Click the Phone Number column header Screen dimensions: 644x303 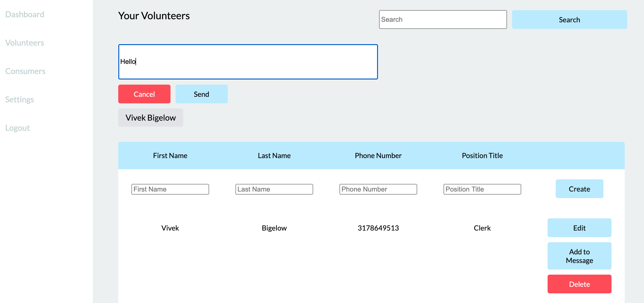(378, 156)
